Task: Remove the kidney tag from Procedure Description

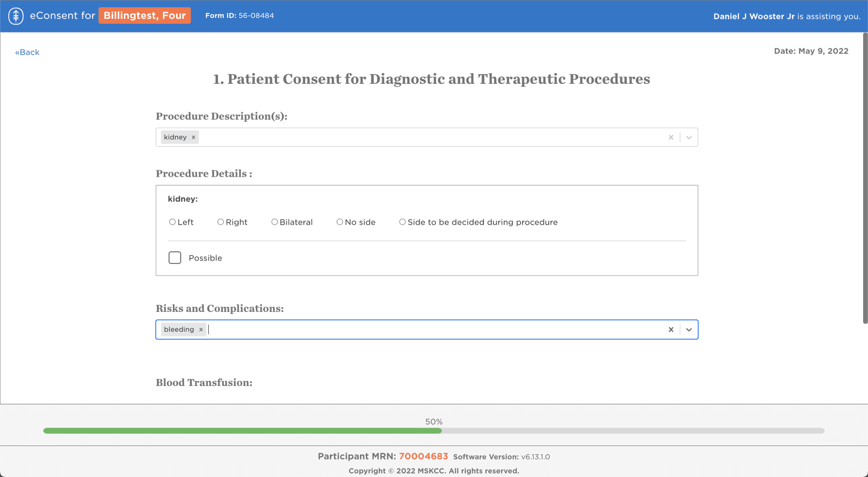Action: 193,138
